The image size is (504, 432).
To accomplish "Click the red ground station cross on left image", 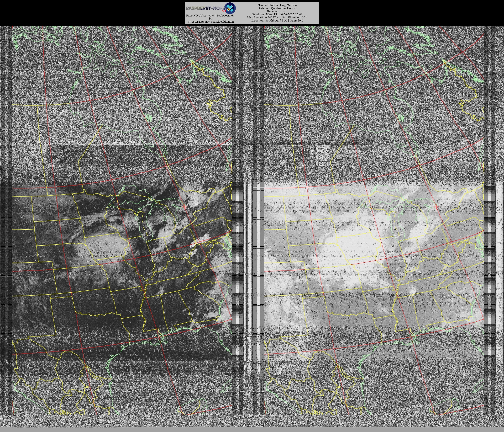I will tap(185, 207).
